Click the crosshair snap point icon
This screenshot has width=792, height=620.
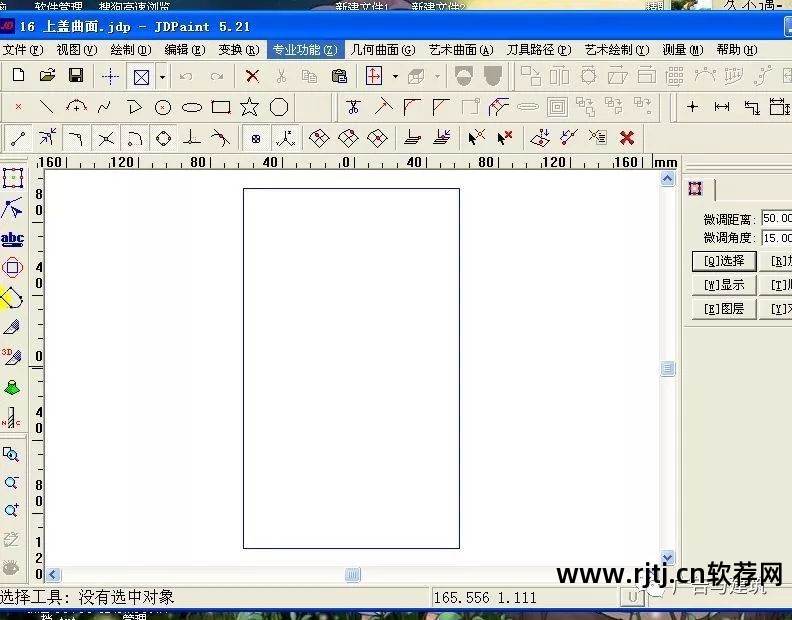[110, 77]
